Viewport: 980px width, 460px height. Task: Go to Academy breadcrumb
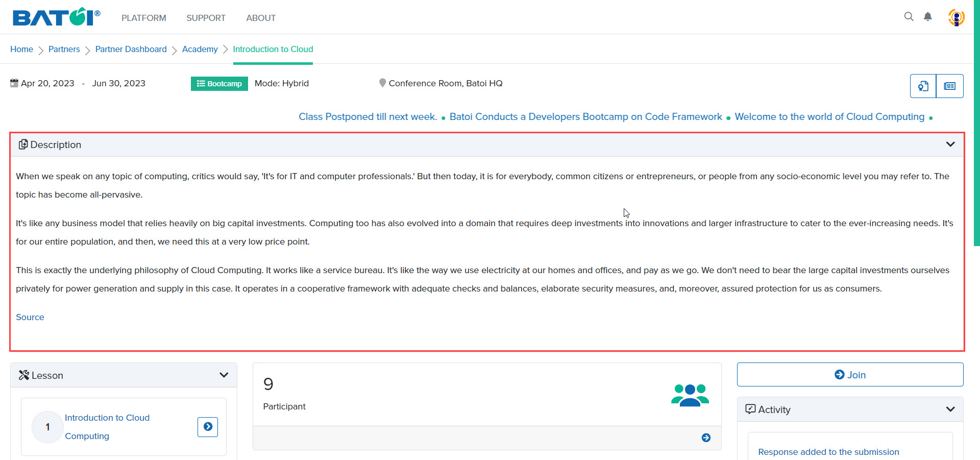pyautogui.click(x=200, y=49)
